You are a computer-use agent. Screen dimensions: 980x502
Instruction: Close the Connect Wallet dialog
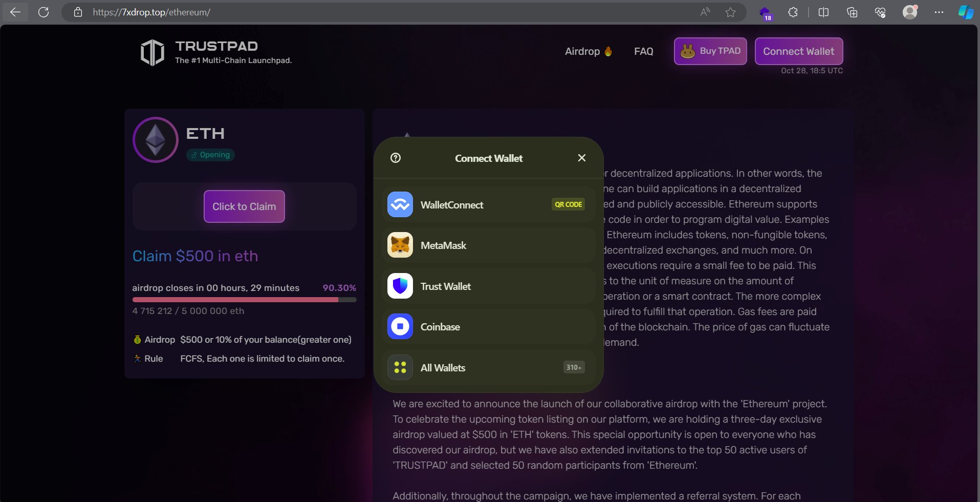[582, 158]
